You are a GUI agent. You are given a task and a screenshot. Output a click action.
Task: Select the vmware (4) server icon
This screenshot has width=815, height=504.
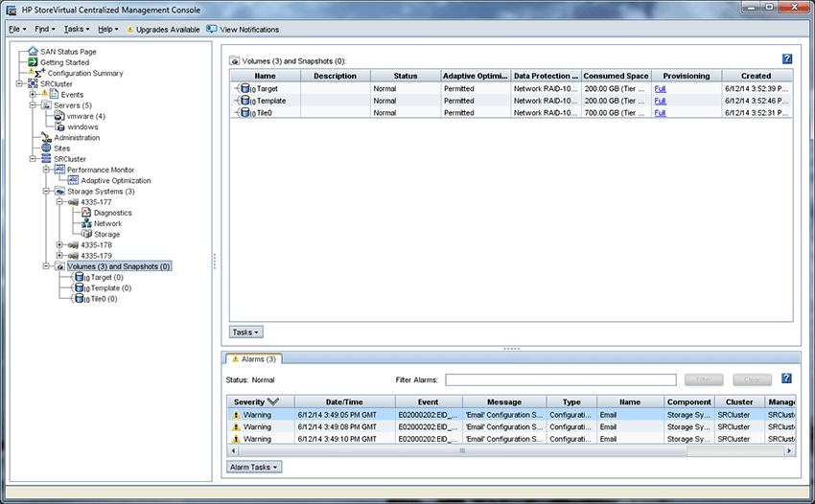[59, 116]
